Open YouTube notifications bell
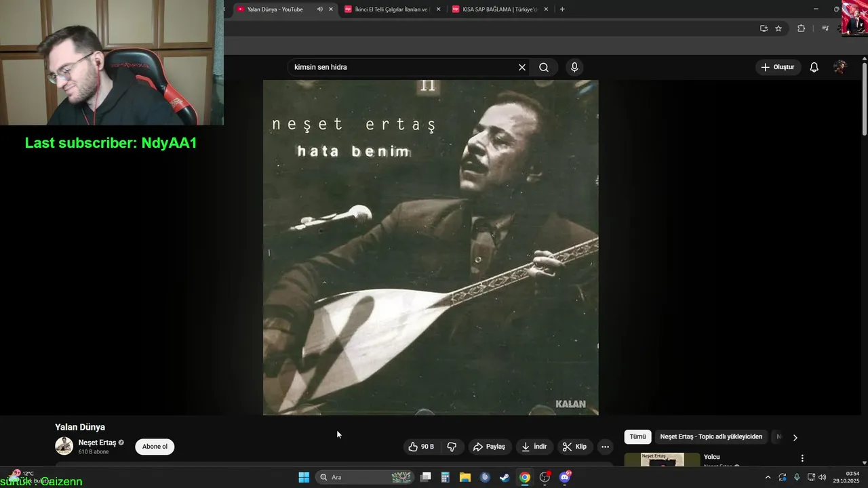Screen dimensions: 868x488 (x=814, y=67)
